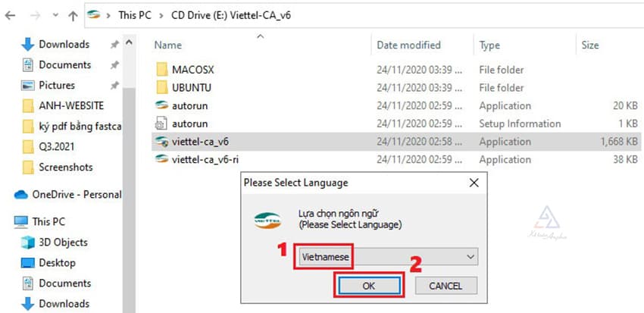The image size is (644, 313).
Task: Click the 3D Objects sidebar icon
Action: (x=28, y=243)
